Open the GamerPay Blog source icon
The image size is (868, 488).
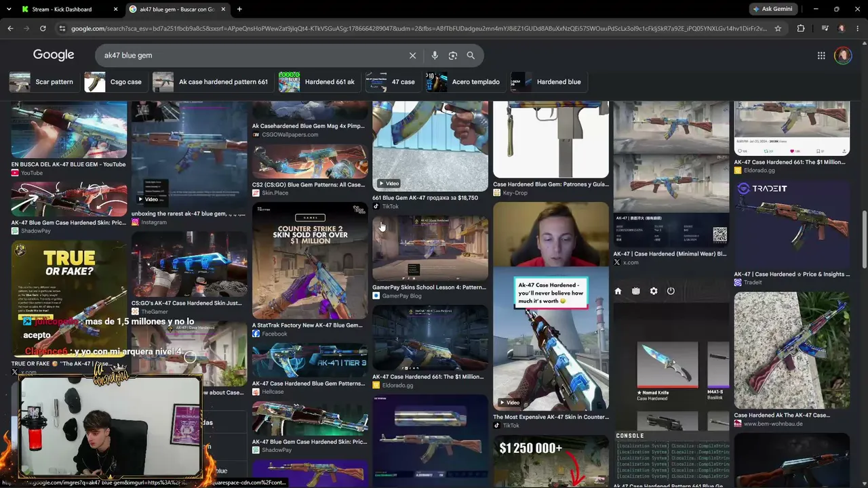click(x=376, y=296)
